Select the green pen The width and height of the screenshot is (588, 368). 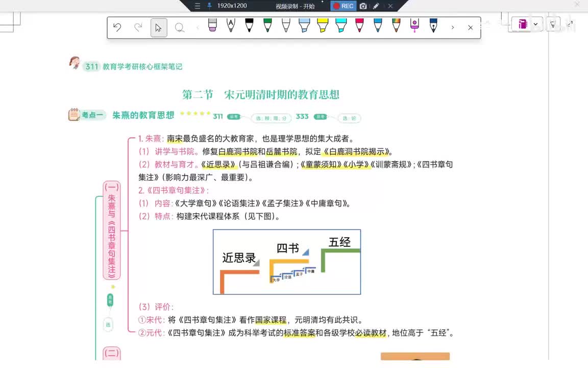pyautogui.click(x=267, y=25)
